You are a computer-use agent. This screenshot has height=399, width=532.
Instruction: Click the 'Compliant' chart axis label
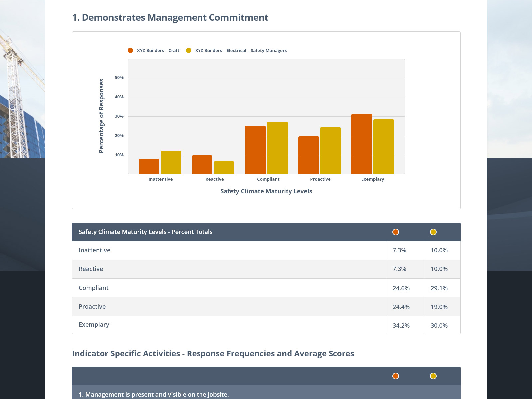point(268,179)
